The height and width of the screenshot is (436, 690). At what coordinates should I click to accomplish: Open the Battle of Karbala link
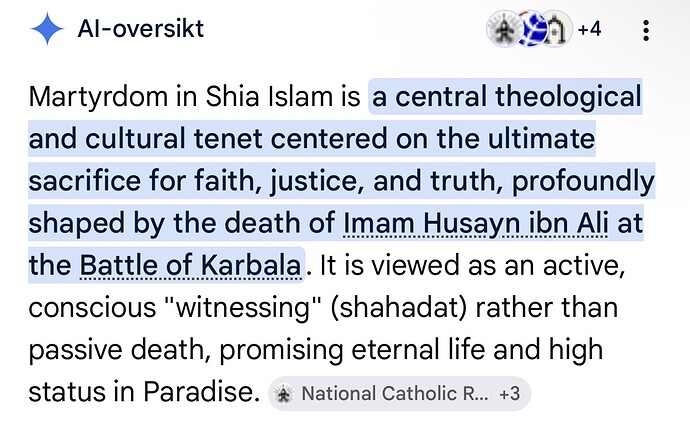tap(190, 266)
